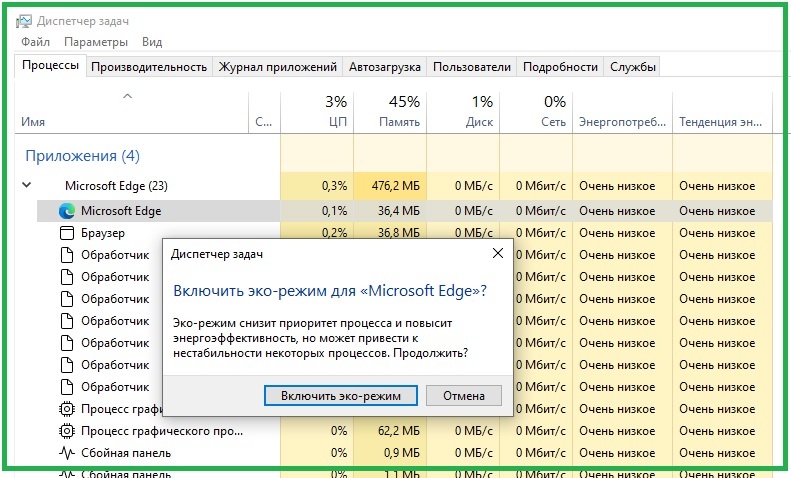Switch to the Процессы tab
This screenshot has width=791, height=478.
[50, 66]
